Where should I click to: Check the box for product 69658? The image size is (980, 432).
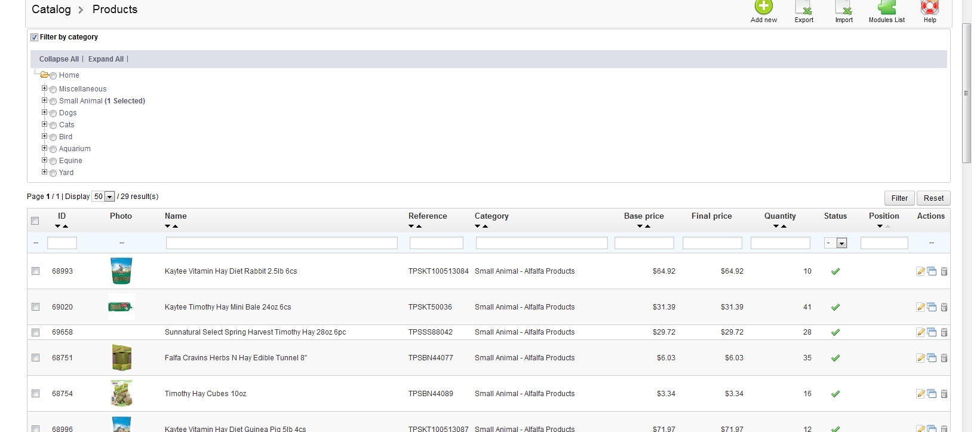[36, 332]
